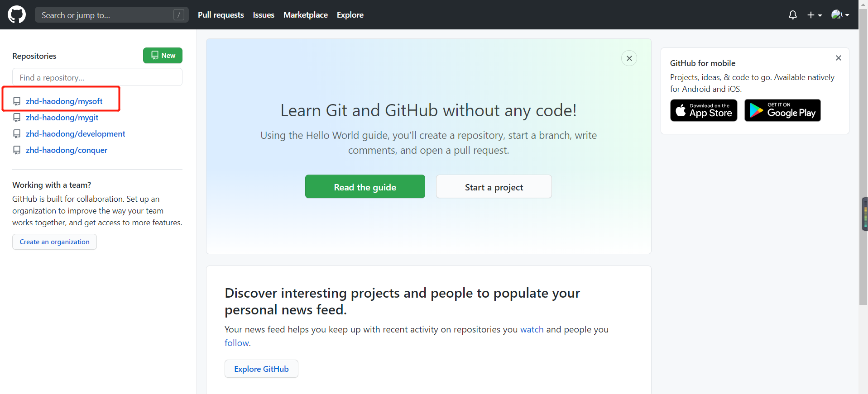The height and width of the screenshot is (394, 868).
Task: Click the slash shortcut hint in search
Action: [x=179, y=15]
